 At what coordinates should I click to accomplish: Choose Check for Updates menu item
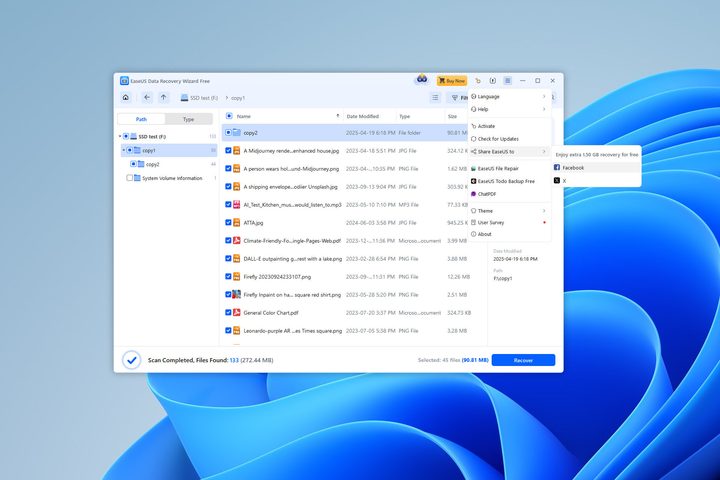click(x=509, y=139)
